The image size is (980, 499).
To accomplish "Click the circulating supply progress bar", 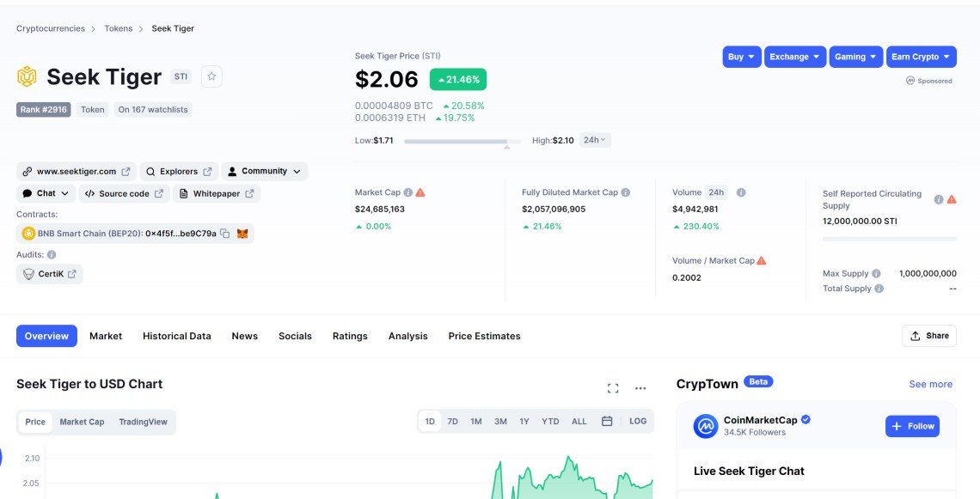I will point(890,239).
